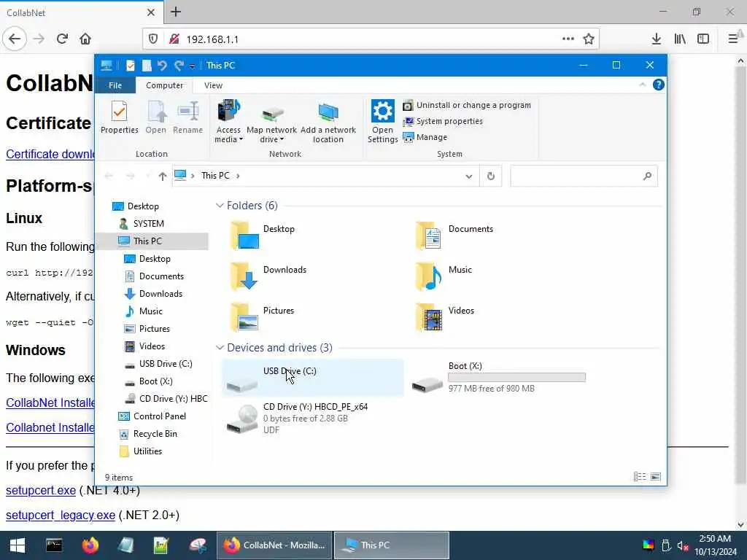Open Properties in the Computer ribbon

coord(119,117)
